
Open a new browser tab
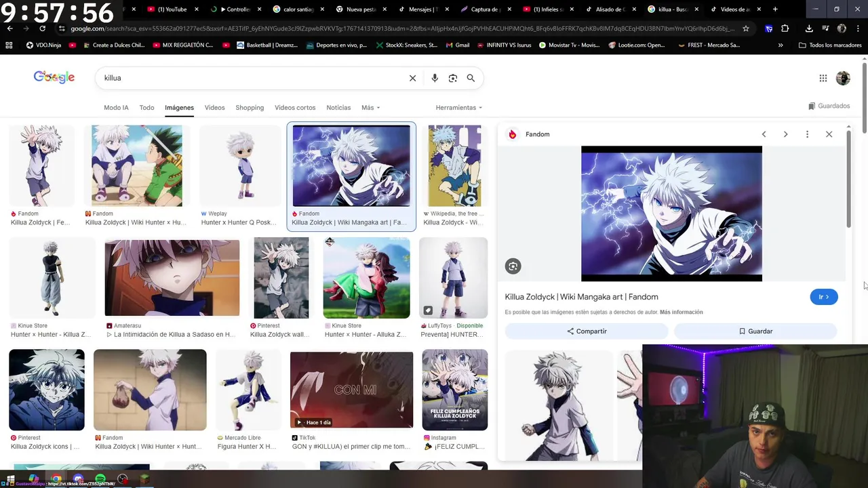point(775,9)
